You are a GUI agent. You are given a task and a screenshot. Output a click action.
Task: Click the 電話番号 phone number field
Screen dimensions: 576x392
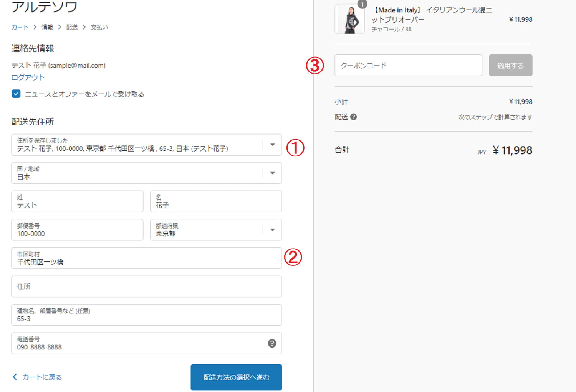138,344
